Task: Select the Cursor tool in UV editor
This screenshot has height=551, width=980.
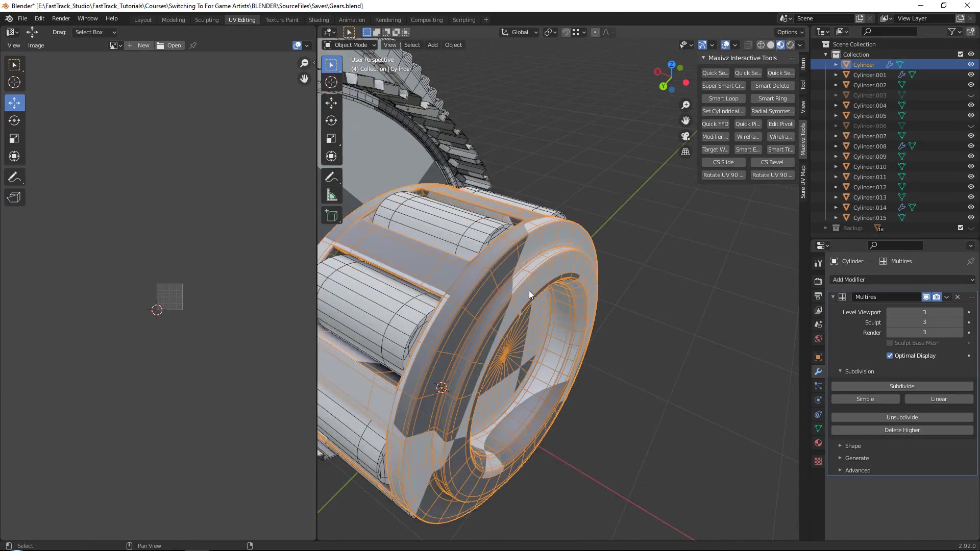Action: (14, 83)
